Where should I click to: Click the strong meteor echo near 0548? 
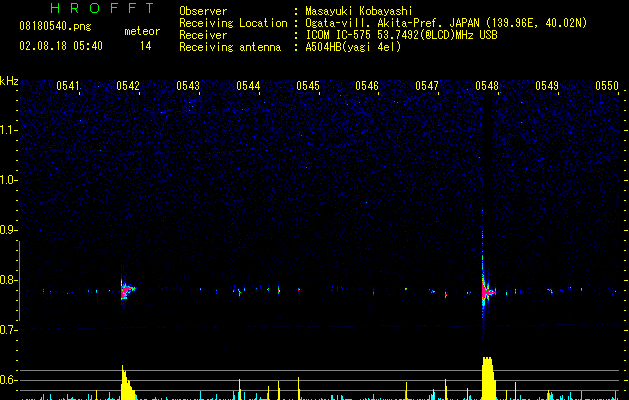click(x=487, y=291)
